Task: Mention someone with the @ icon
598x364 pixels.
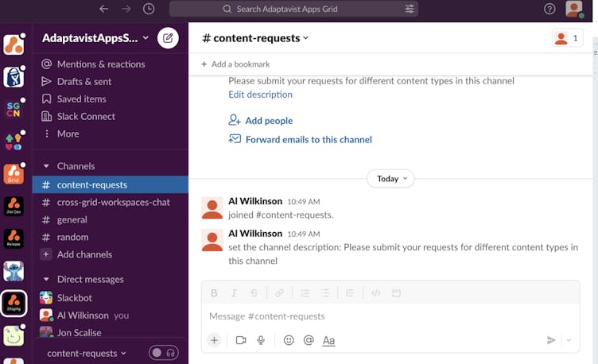Action: coord(309,340)
